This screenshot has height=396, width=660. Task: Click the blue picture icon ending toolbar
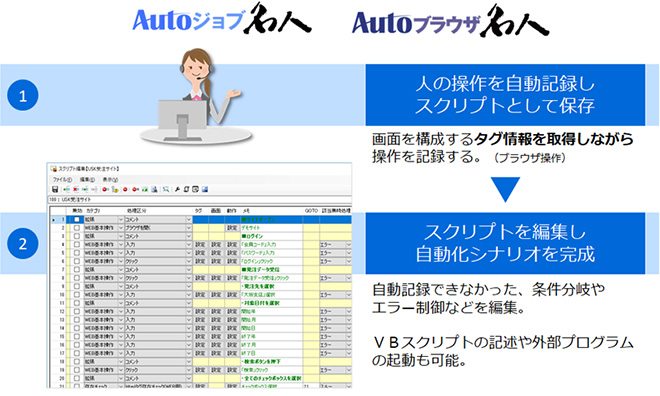(x=205, y=189)
